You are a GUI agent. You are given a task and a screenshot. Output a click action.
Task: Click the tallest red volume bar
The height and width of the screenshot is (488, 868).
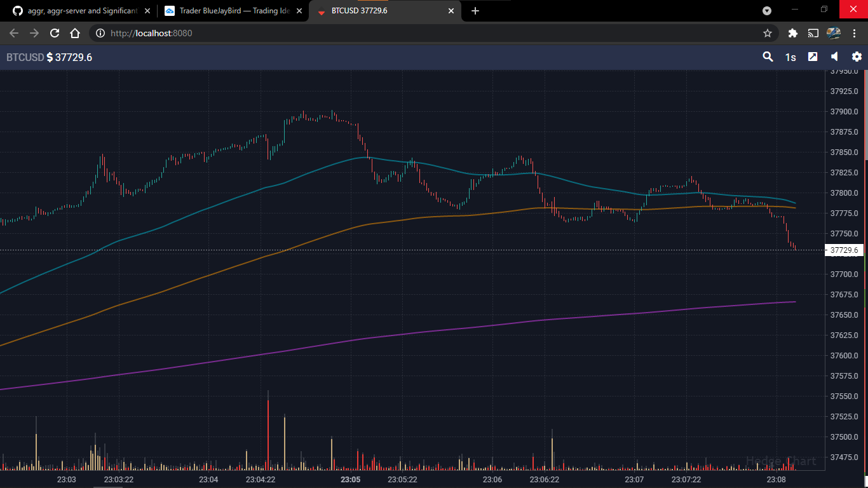(x=268, y=435)
